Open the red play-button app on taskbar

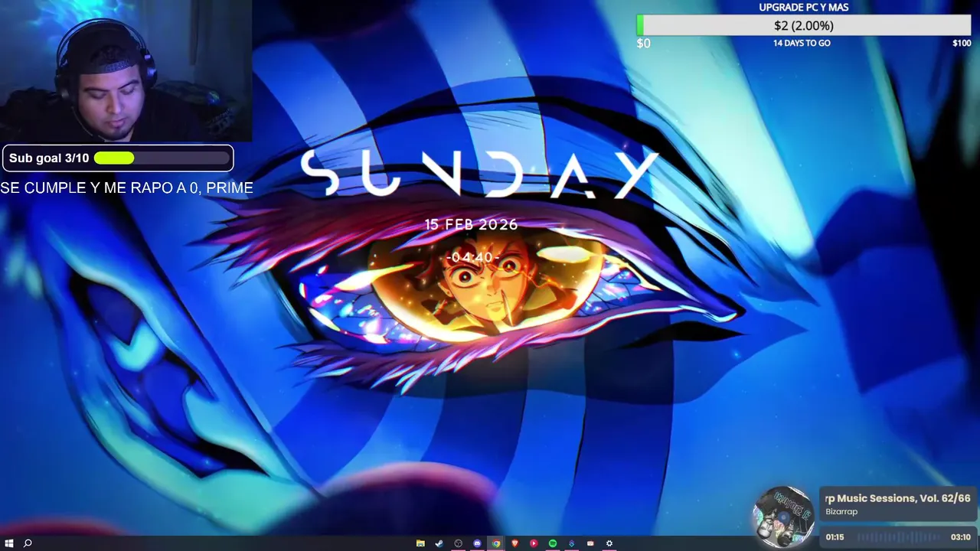534,543
